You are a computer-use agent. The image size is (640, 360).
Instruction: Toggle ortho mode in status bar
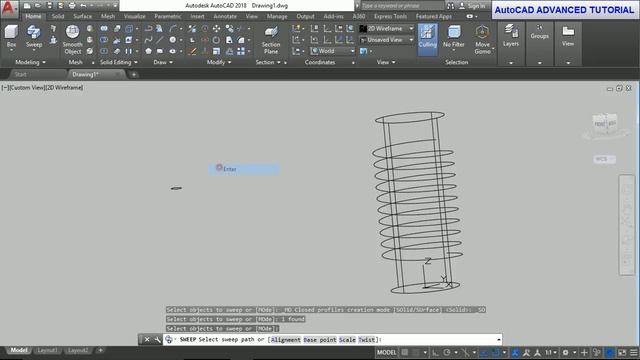coord(435,352)
